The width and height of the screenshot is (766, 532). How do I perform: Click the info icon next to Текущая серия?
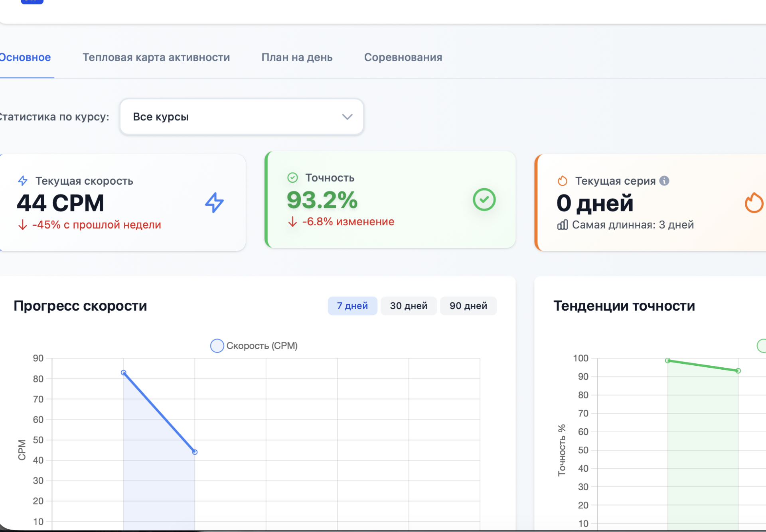664,181
